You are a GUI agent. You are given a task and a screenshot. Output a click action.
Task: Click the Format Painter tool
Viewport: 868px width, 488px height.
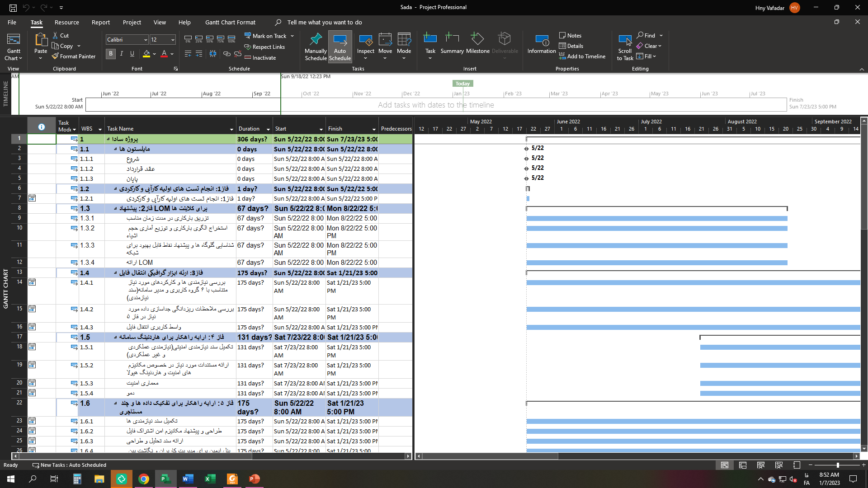74,56
